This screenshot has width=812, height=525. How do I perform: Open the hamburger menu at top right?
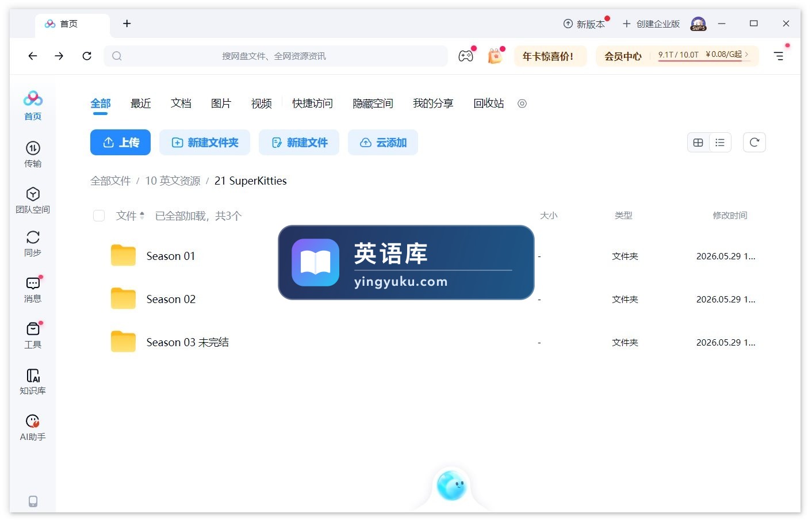click(x=779, y=56)
